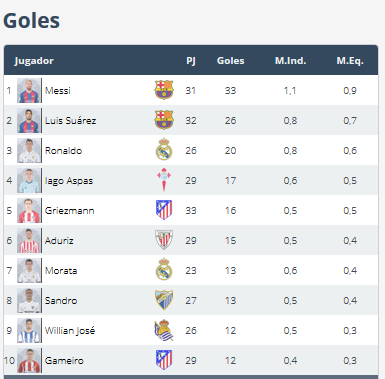Screen dimensions: 385x379
Task: Sort table by the PJ column header
Action: 191,61
